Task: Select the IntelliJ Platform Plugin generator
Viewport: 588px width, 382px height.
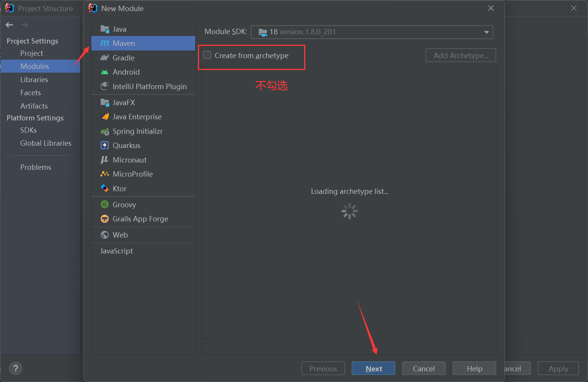Action: click(x=149, y=86)
